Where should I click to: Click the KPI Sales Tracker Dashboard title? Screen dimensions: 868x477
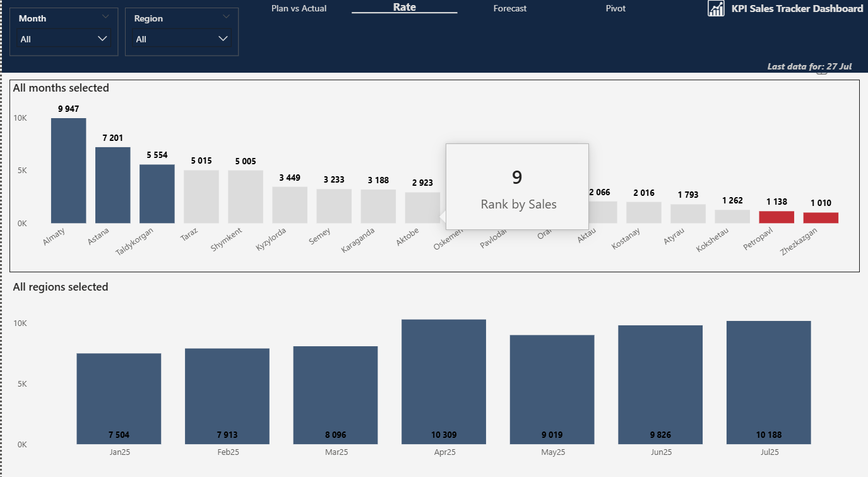797,9
